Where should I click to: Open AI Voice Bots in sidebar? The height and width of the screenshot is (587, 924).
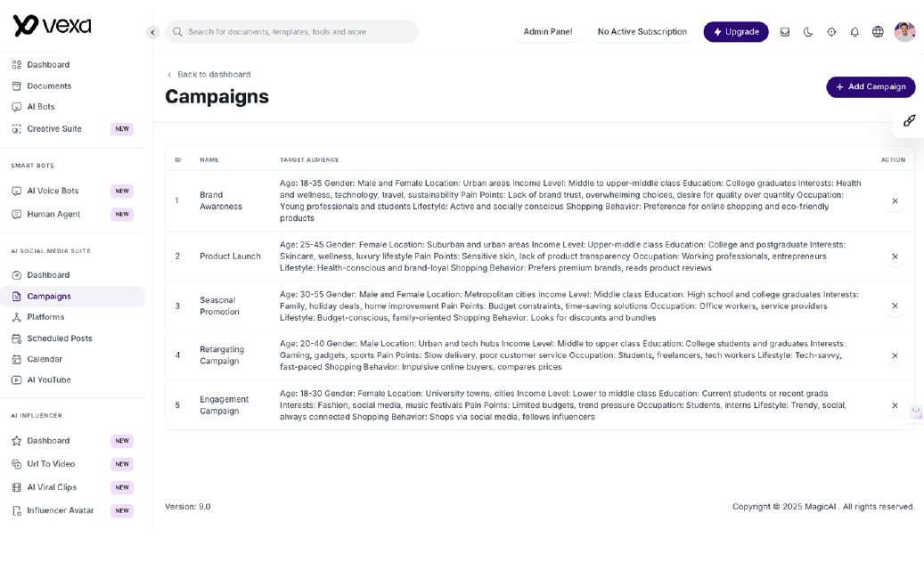(53, 191)
